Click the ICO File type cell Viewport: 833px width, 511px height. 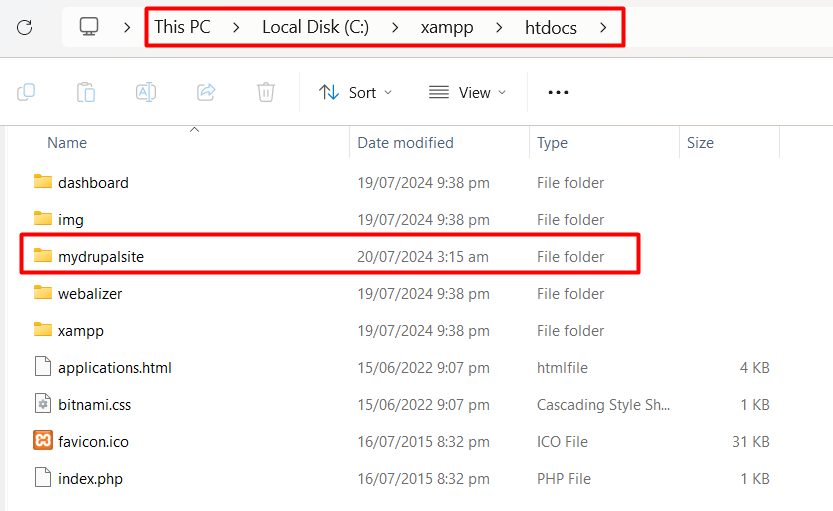pyautogui.click(x=562, y=441)
